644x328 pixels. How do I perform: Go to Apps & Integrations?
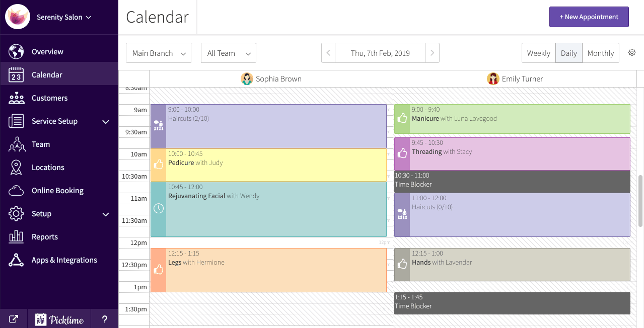pos(64,260)
